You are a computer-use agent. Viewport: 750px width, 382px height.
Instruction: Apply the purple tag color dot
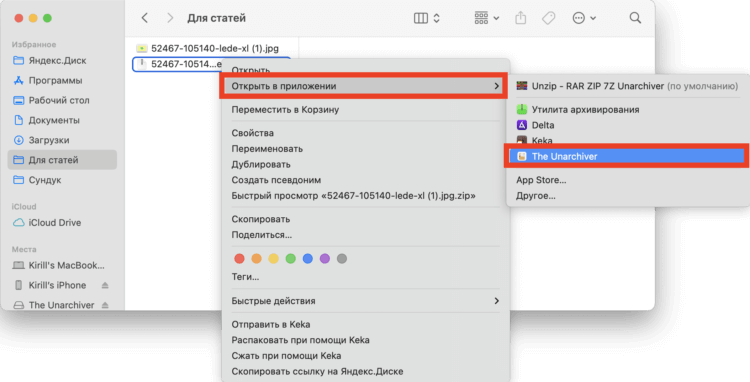(325, 259)
